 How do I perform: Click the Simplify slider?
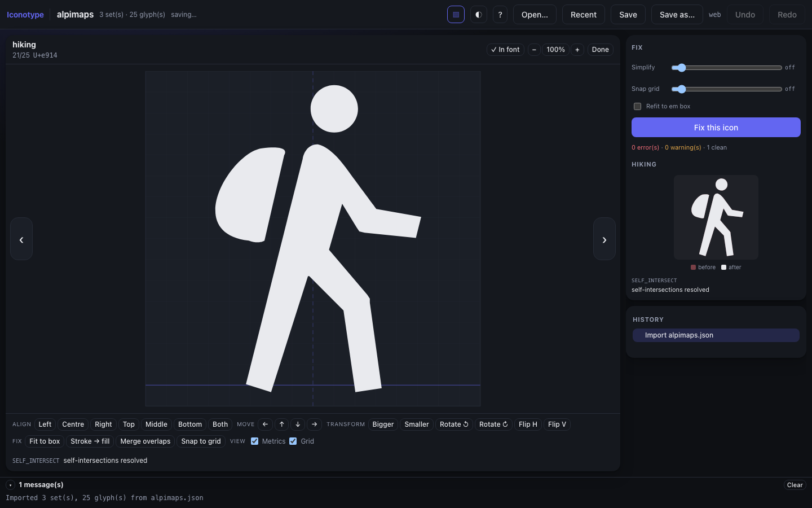click(x=727, y=68)
